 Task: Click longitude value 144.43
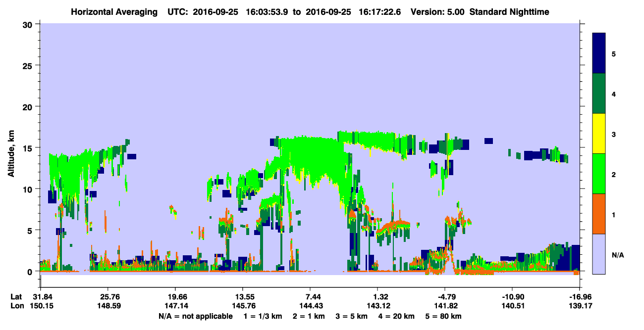coord(310,306)
